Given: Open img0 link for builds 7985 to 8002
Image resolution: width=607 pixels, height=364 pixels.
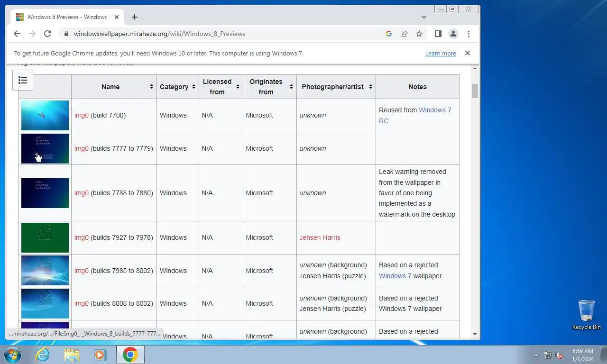Looking at the screenshot, I should [x=82, y=271].
